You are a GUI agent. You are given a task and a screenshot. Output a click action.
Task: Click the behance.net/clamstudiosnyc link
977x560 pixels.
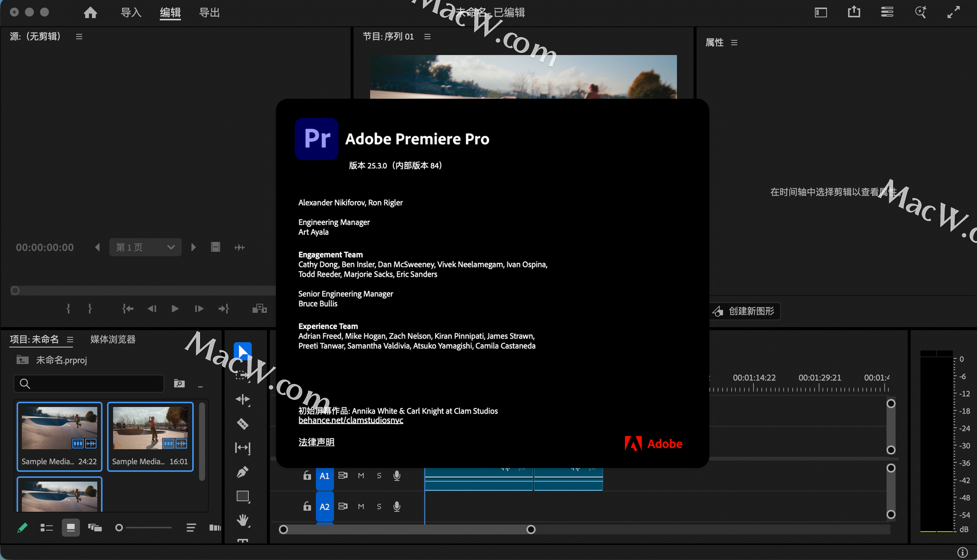tap(351, 420)
